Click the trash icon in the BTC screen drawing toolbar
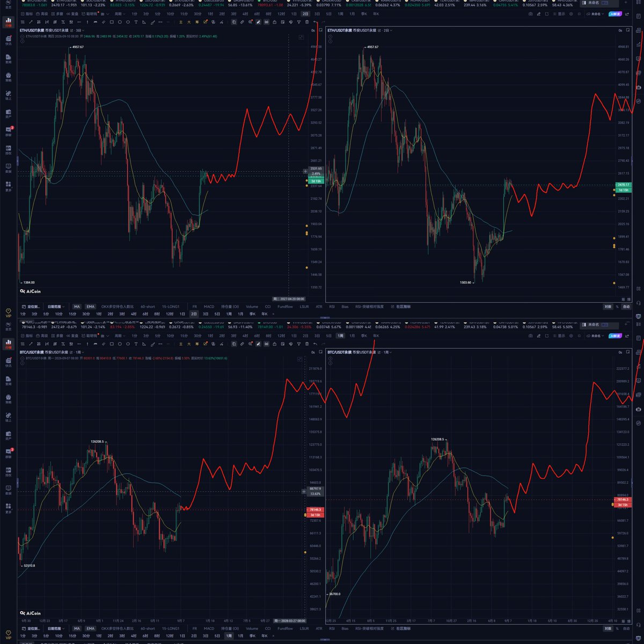This screenshot has width=644, height=644. click(x=307, y=343)
